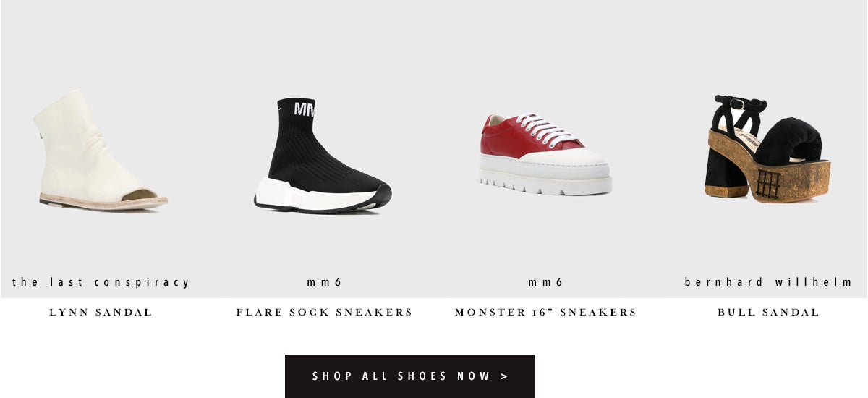Open the LYNN SANDAL product title
This screenshot has height=398, width=868.
tap(101, 313)
